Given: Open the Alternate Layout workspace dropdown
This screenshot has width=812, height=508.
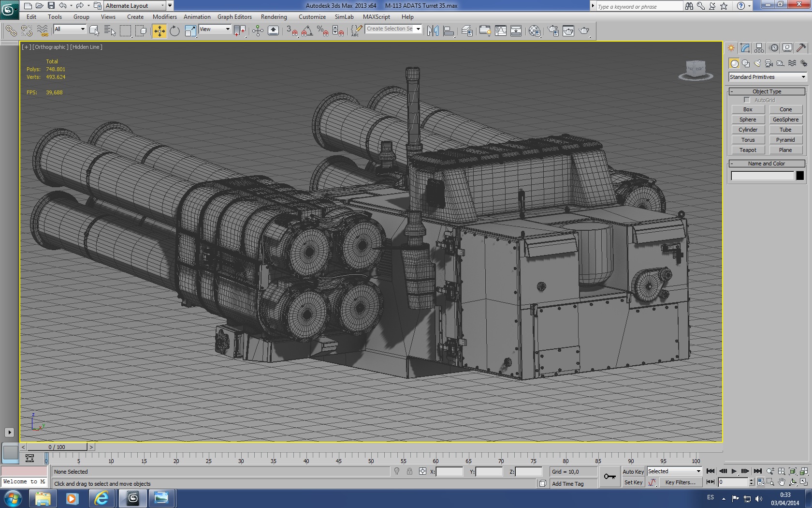Looking at the screenshot, I should pyautogui.click(x=135, y=6).
